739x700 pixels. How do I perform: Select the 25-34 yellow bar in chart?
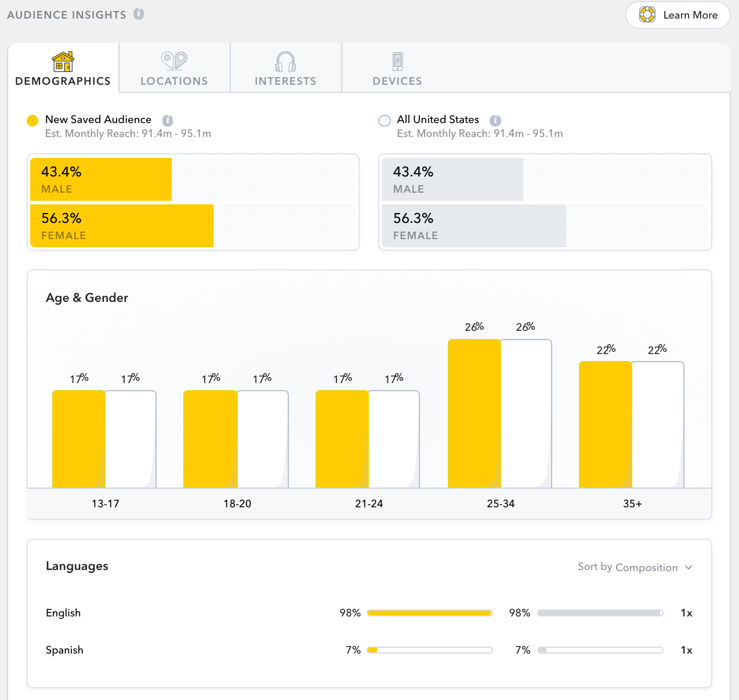click(x=473, y=412)
